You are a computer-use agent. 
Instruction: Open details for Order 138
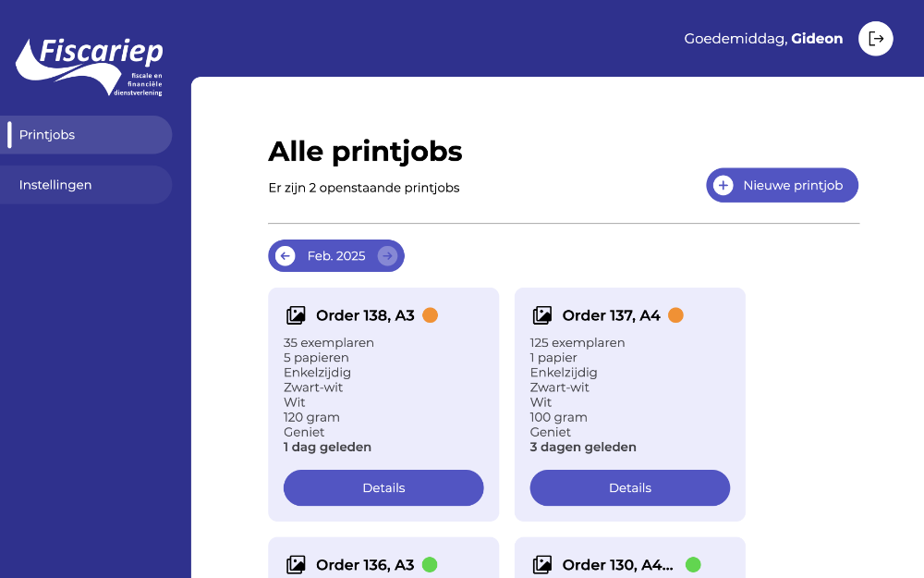click(x=383, y=487)
